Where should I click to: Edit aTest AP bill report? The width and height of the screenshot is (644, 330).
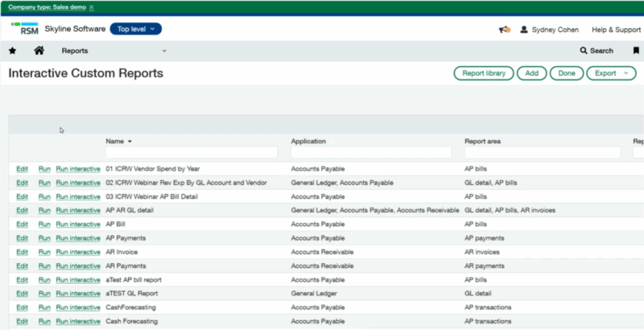23,280
